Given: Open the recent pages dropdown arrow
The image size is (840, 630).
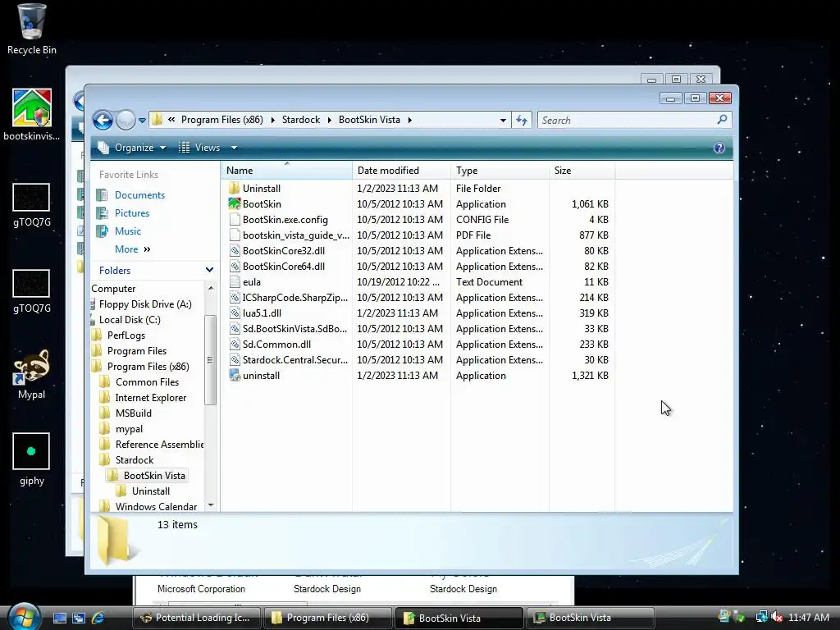Looking at the screenshot, I should [142, 121].
